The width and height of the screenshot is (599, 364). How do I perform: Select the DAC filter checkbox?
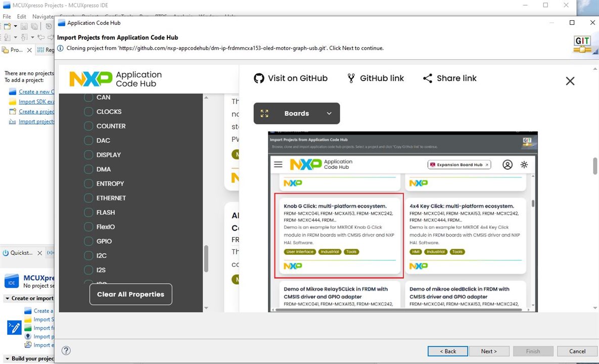click(88, 141)
